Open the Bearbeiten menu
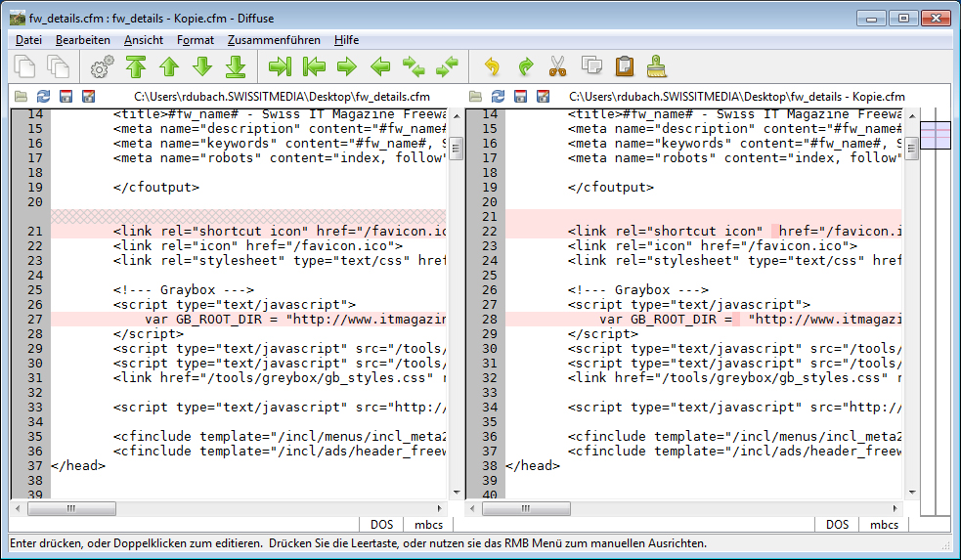Screen dimensions: 961x560 click(x=83, y=40)
